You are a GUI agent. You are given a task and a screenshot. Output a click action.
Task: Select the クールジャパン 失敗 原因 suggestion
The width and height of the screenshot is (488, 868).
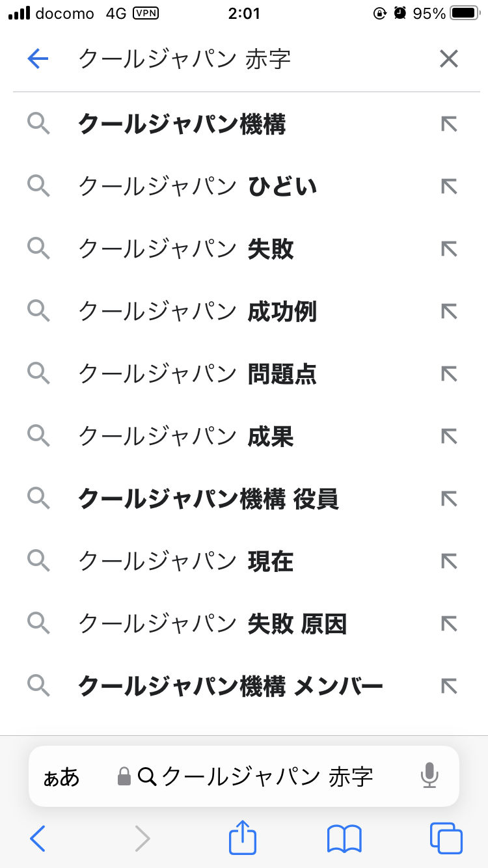(213, 623)
